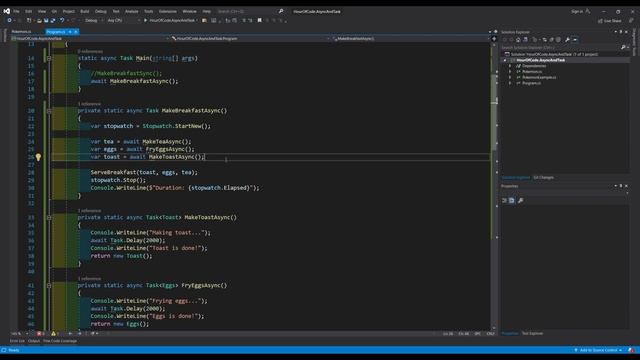Click the Search Solution Explorer input field
This screenshot has width=640, height=360.
pos(560,48)
